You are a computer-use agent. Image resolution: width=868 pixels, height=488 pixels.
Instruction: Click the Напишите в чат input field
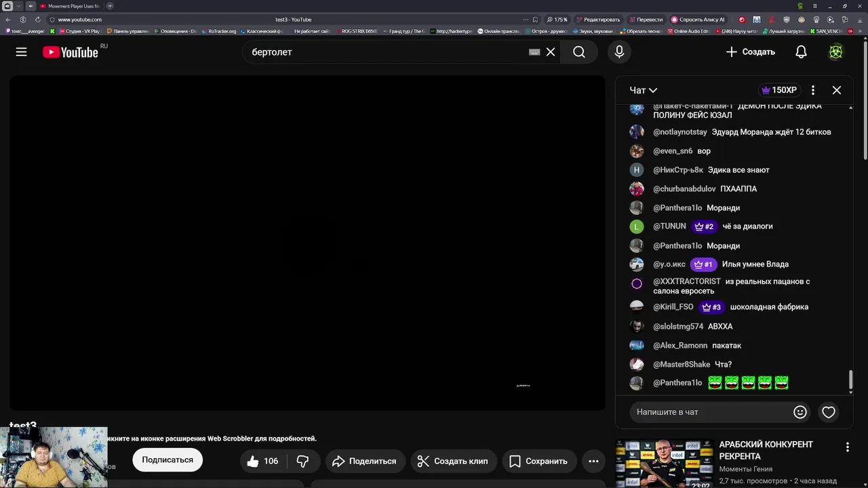[711, 412]
